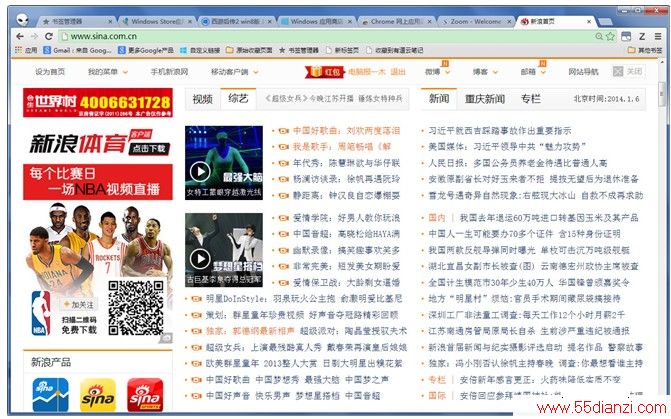Click the 退出 logout link
Image resolution: width=671 pixels, height=419 pixels.
click(398, 71)
